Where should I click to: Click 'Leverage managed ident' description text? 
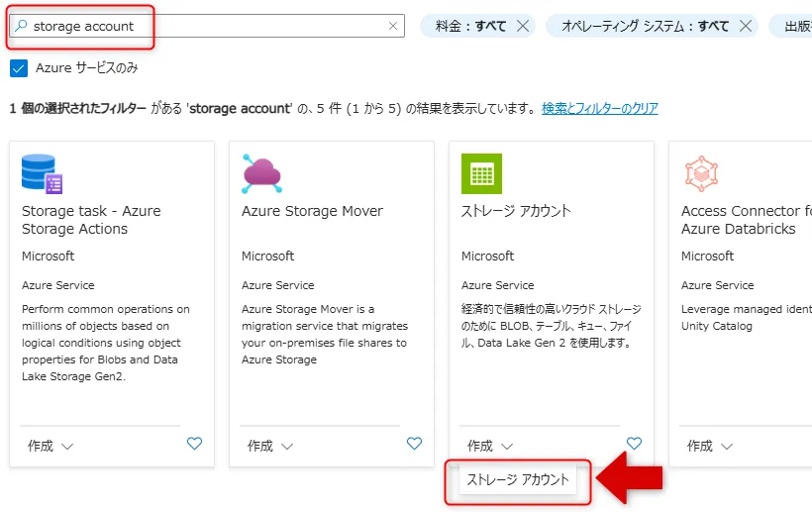(x=747, y=317)
